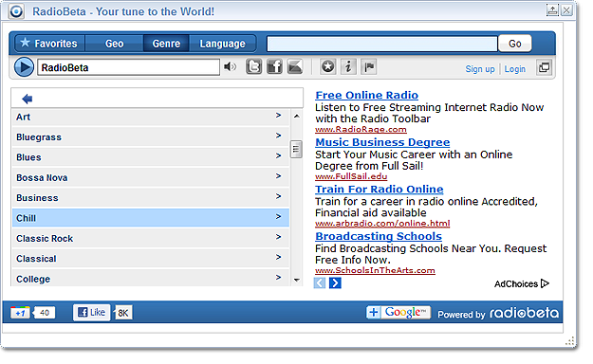Show station info icon
Image resolution: width=593 pixels, height=364 pixels.
[348, 67]
